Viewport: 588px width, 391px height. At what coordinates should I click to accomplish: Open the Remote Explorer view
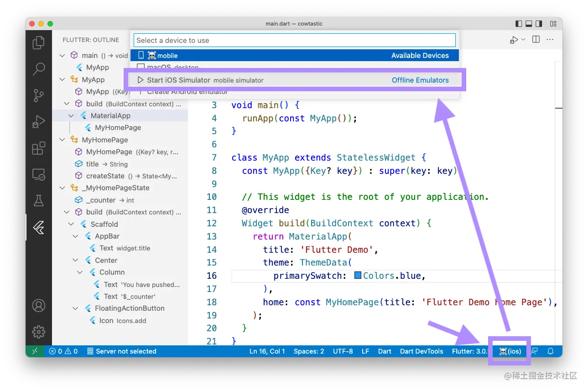[x=39, y=174]
